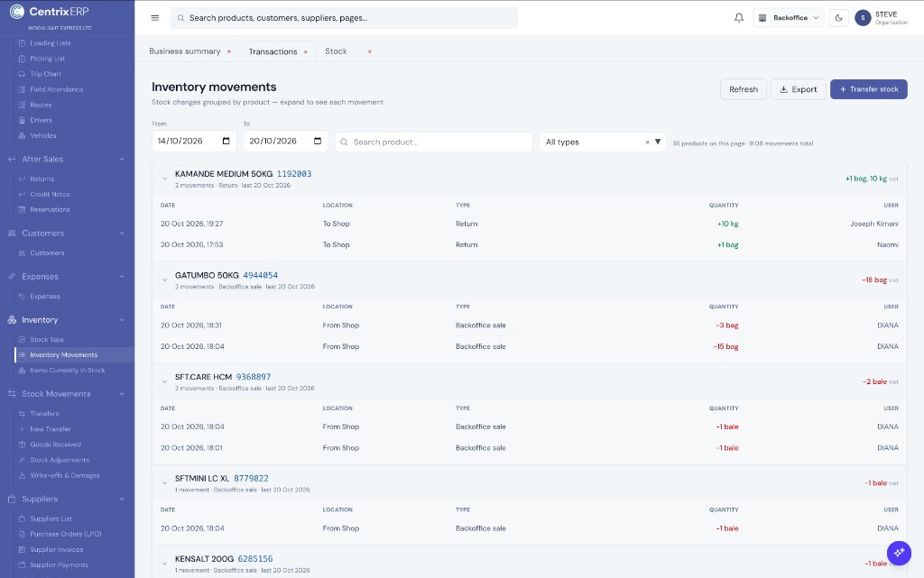Open the To date calendar picker icon
Viewport: 924px width, 578px height.
tap(318, 141)
